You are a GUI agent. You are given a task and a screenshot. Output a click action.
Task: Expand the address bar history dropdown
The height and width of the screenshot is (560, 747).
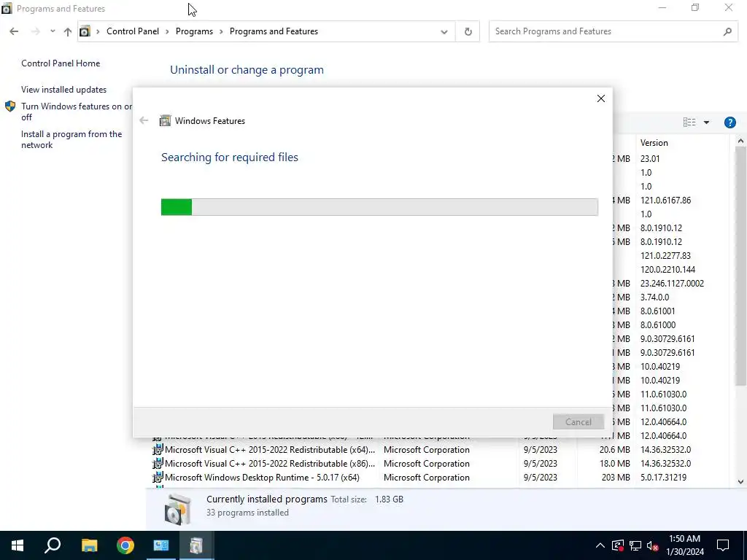tap(444, 32)
